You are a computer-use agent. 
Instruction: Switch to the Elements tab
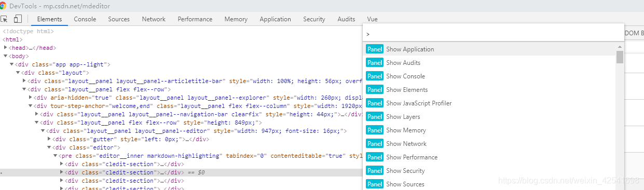(49, 19)
